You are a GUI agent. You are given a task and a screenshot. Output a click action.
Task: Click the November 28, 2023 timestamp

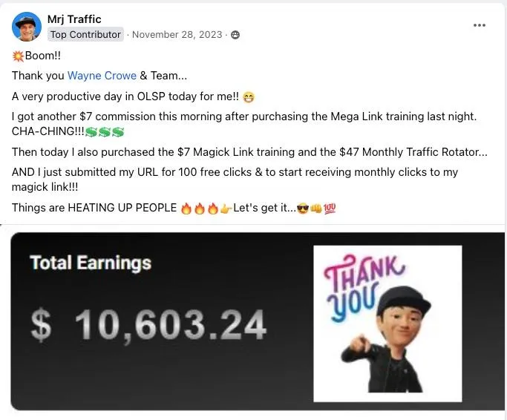click(177, 34)
